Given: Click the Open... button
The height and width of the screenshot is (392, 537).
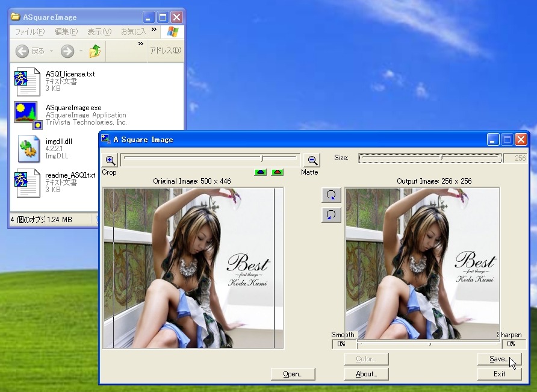Looking at the screenshot, I should [293, 374].
